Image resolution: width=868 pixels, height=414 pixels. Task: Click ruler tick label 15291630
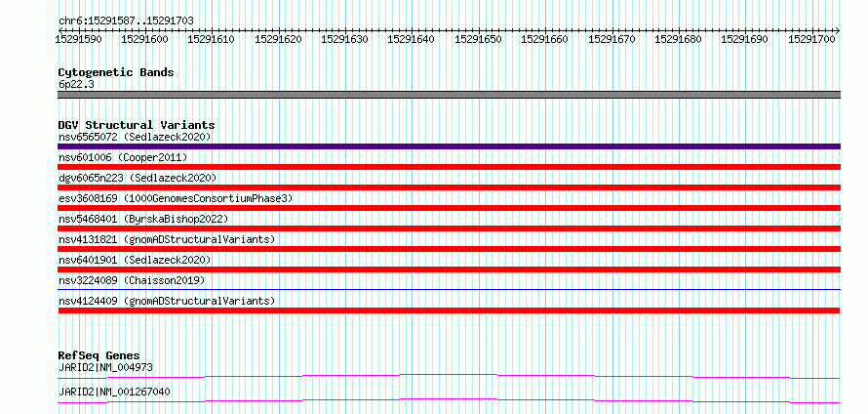345,39
